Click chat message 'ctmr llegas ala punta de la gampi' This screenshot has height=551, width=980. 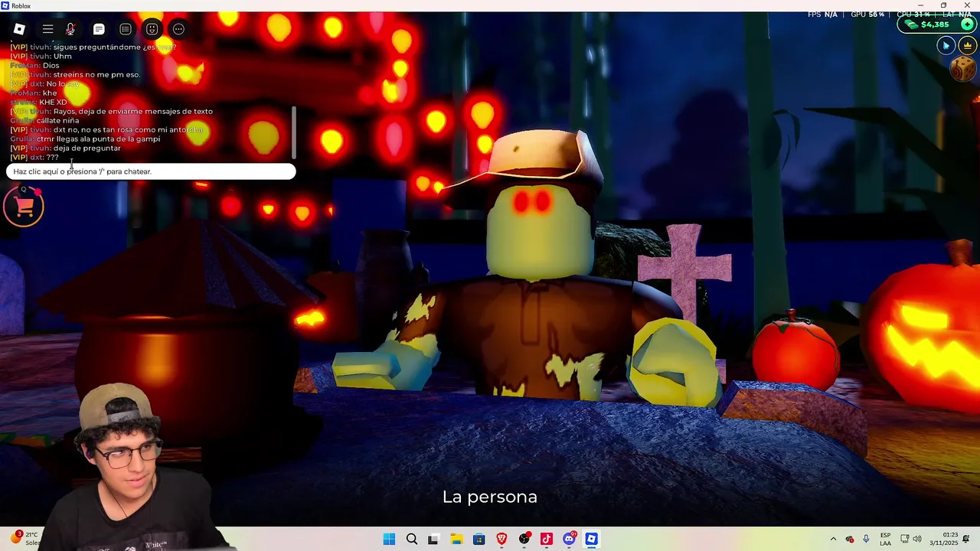point(98,139)
